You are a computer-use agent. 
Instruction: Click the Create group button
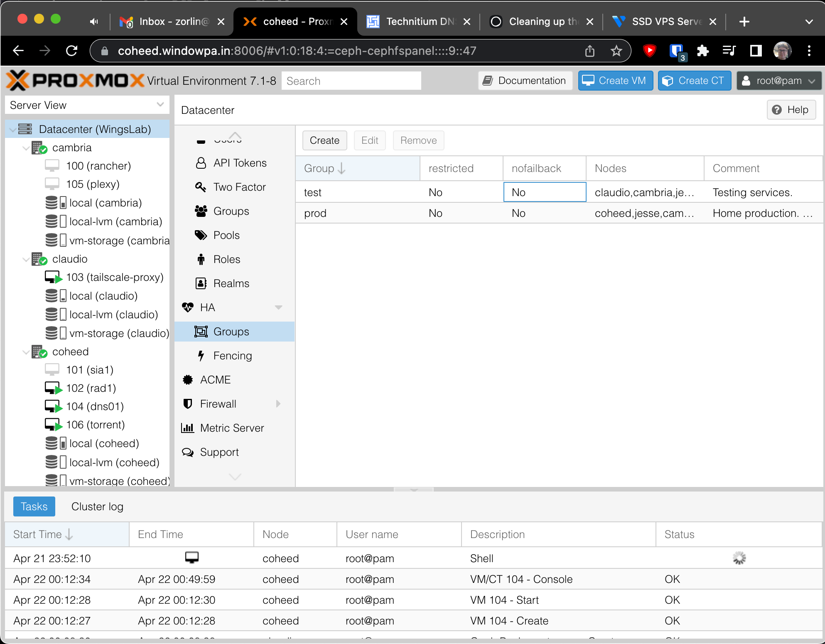[x=324, y=140]
